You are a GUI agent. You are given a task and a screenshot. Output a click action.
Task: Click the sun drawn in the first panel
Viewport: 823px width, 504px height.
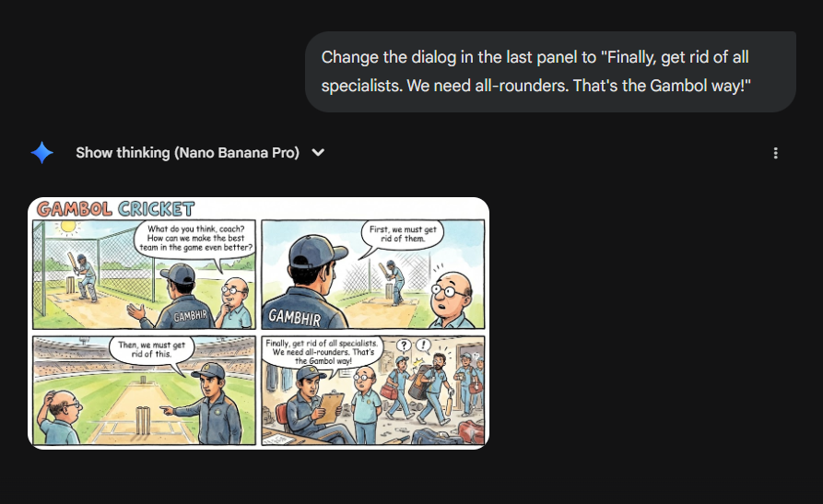[x=68, y=228]
